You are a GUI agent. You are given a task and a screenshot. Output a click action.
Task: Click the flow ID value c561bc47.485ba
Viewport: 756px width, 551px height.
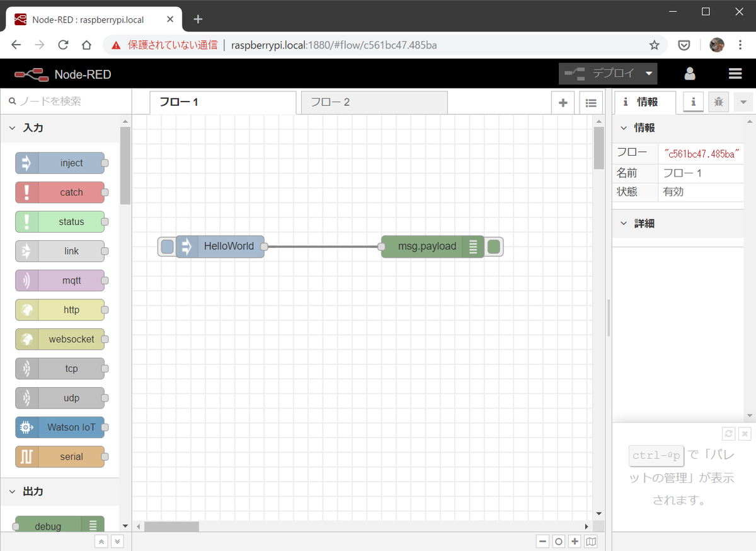click(x=701, y=153)
